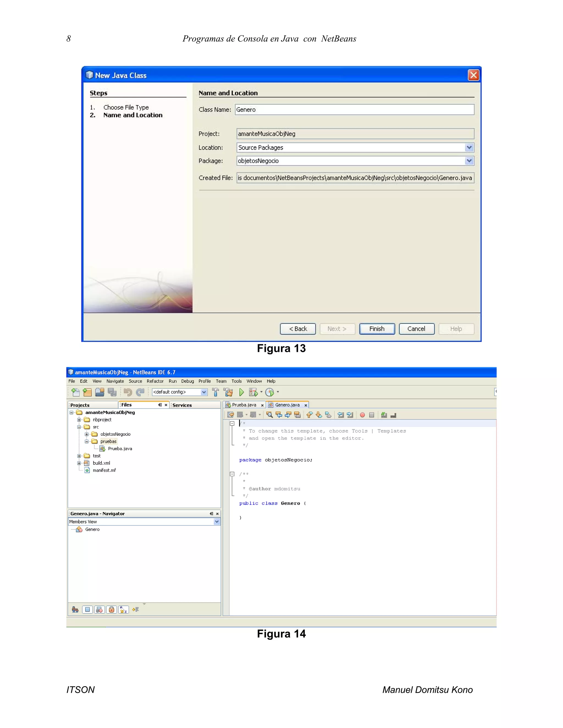The width and height of the screenshot is (563, 728).
Task: Open the Refactor menu
Action: (155, 381)
